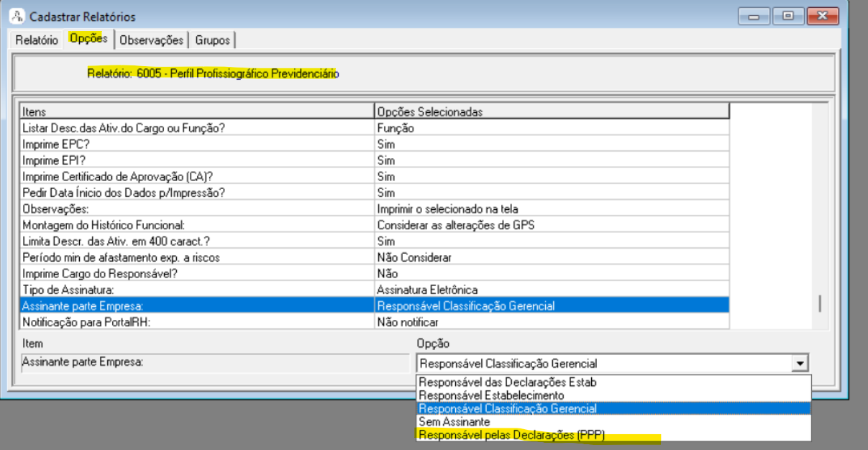Click the Notificação para PortalRH row
The width and height of the screenshot is (868, 450).
click(194, 322)
